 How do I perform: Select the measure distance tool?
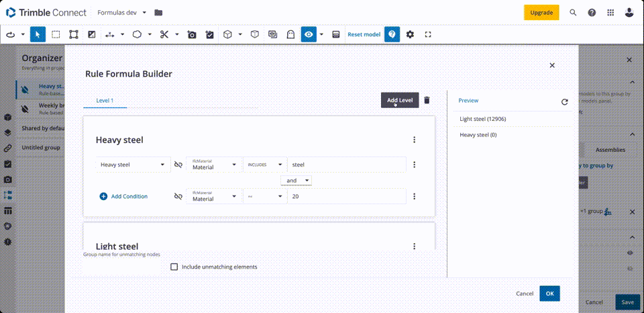(x=109, y=34)
